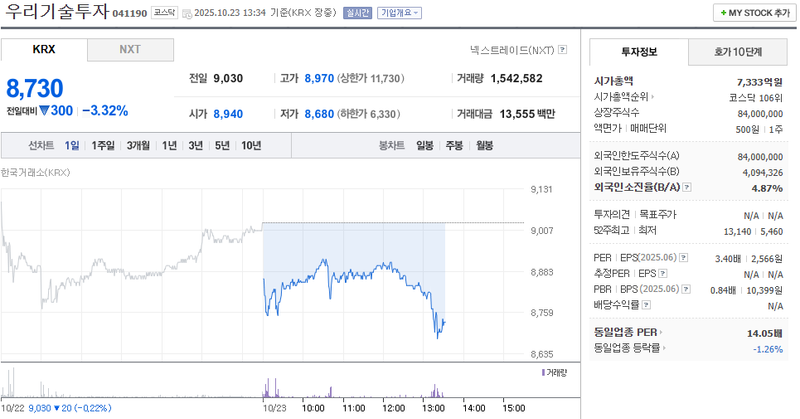This screenshot has width=800, height=419.
Task: Click the clock icon before the date
Action: (187, 14)
